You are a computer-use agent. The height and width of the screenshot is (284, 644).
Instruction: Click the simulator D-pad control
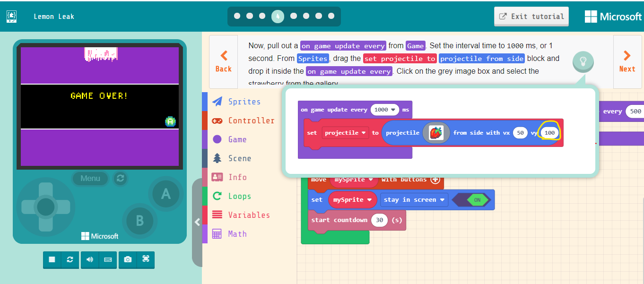click(46, 207)
